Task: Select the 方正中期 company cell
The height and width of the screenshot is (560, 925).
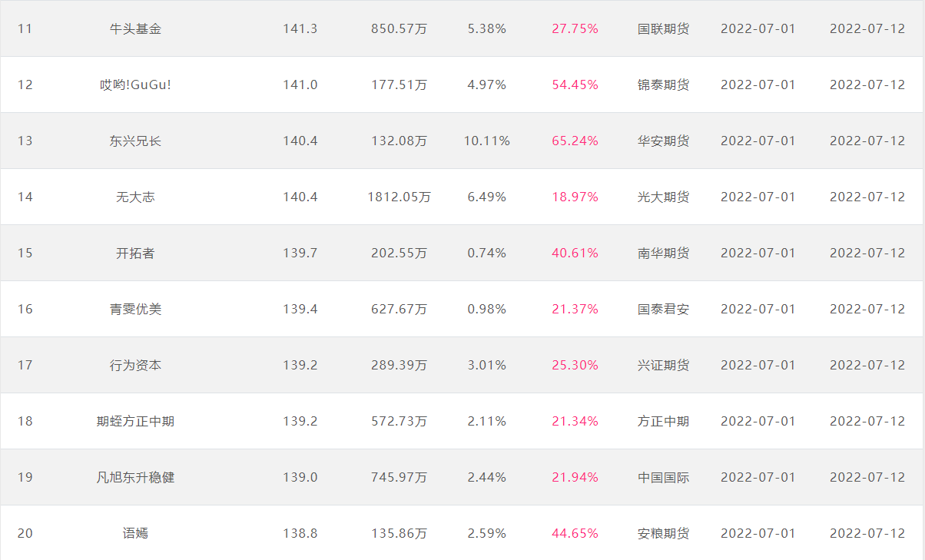Action: point(663,421)
